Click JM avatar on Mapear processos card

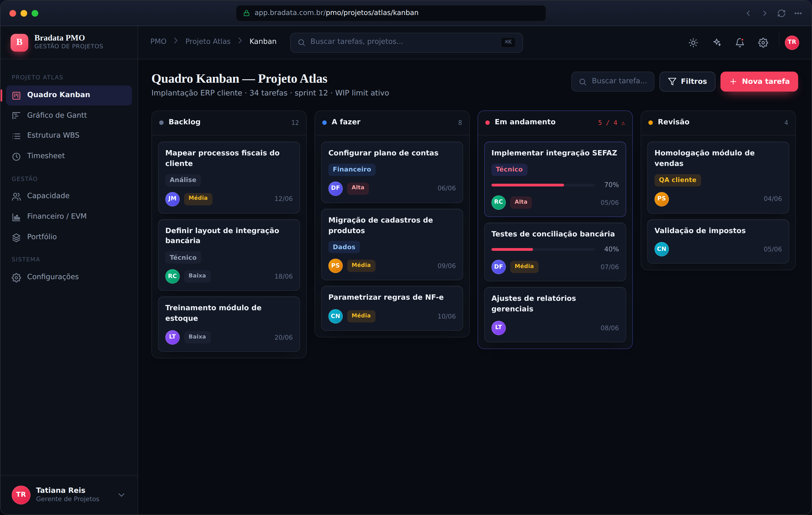click(x=172, y=199)
